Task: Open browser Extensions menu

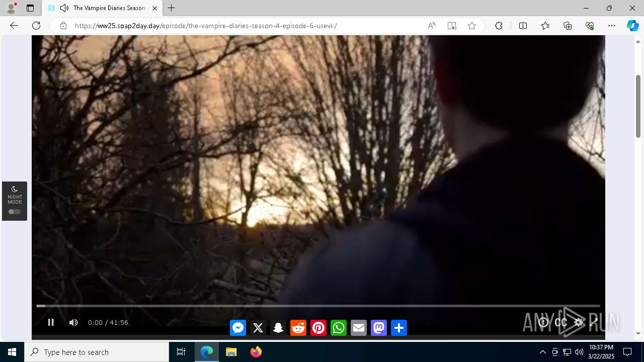Action: [499, 26]
